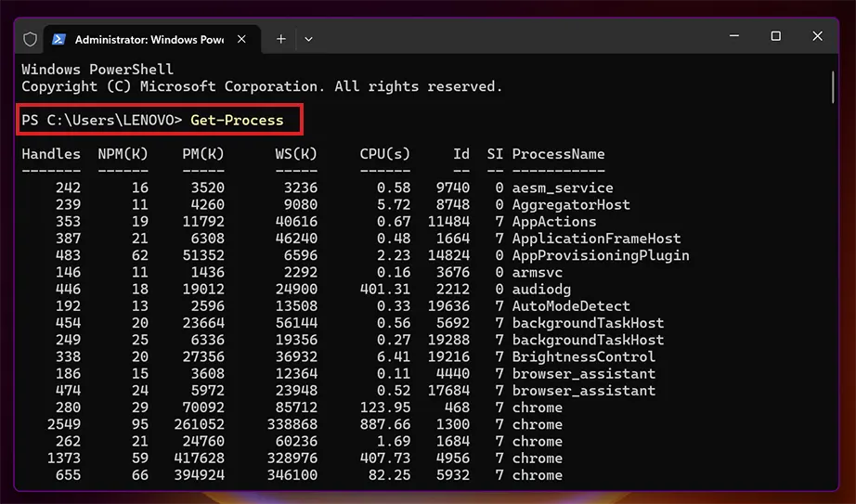Click the WS(K) column header
856x504 pixels.
[x=296, y=154]
